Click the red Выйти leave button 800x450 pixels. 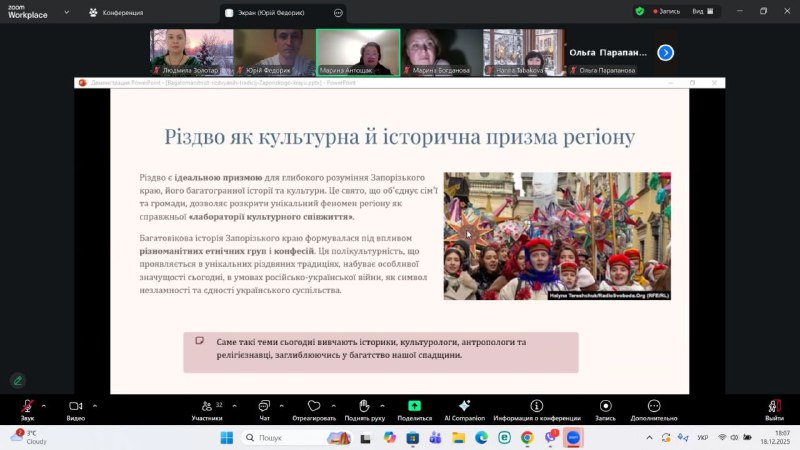(x=774, y=406)
